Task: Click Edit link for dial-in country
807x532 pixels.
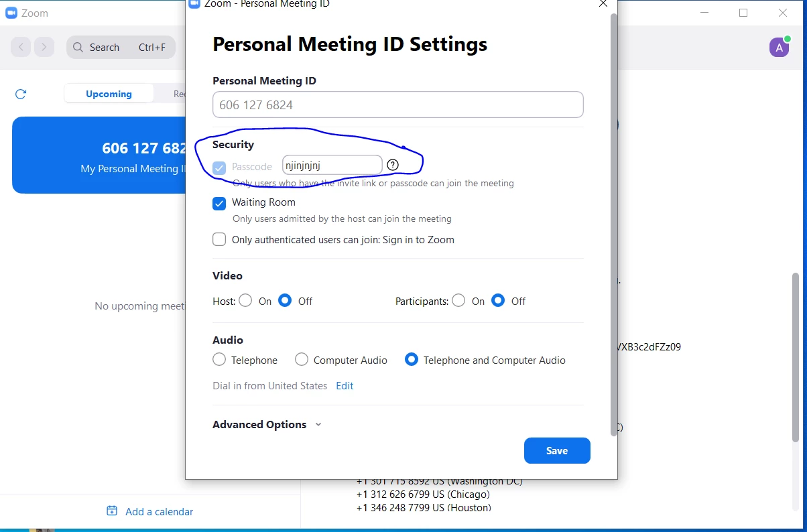Action: click(x=345, y=386)
